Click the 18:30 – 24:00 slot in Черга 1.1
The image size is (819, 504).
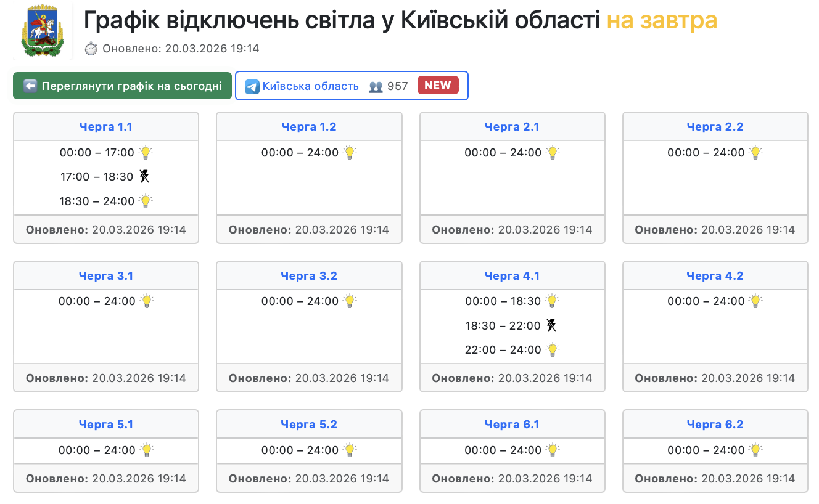tap(97, 201)
